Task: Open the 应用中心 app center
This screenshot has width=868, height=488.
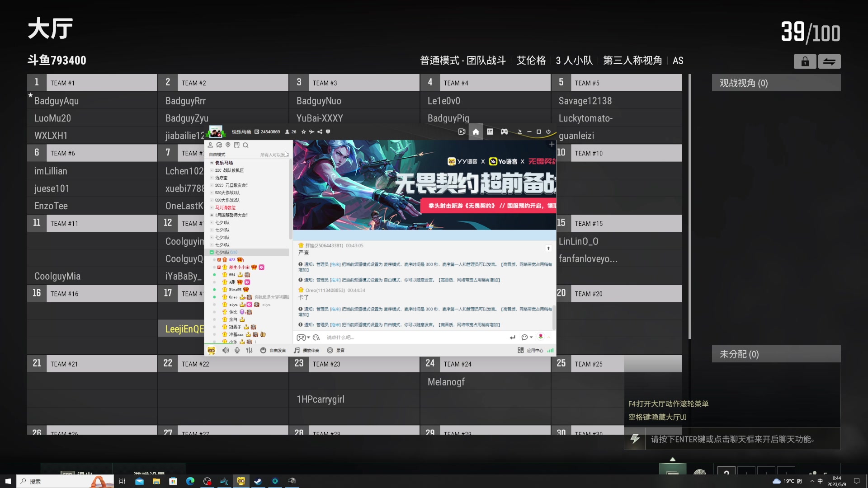Action: coord(530,350)
